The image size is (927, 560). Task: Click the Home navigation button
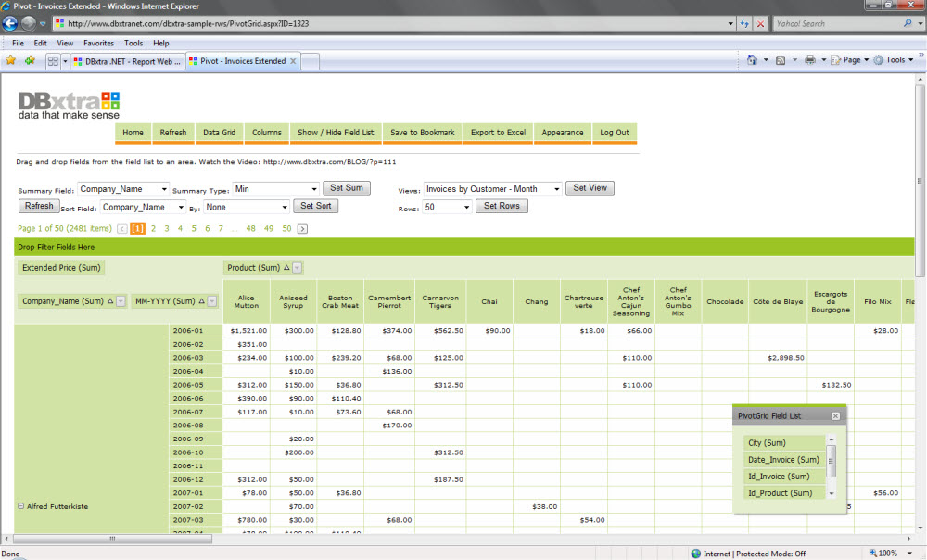(133, 133)
